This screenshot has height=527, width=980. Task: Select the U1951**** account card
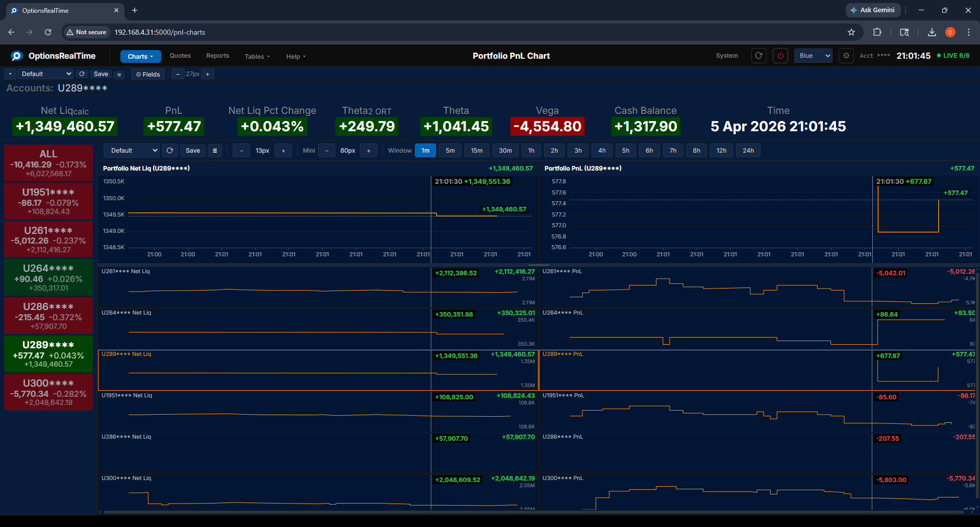48,201
